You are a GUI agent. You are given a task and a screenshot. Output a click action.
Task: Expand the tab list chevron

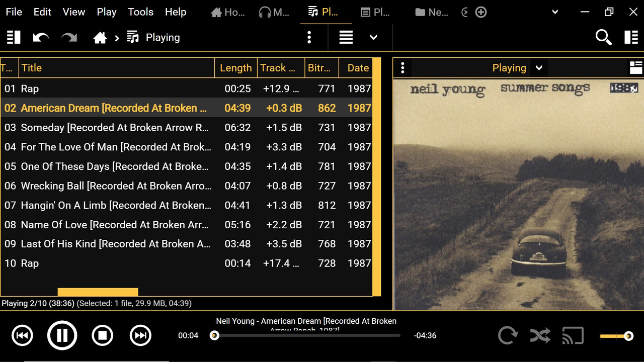[555, 12]
